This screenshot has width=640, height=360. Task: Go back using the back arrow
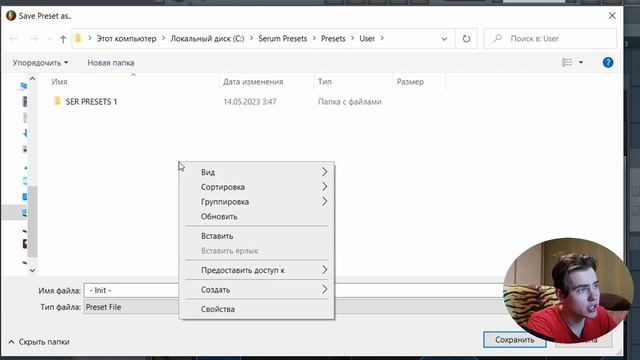(x=13, y=39)
